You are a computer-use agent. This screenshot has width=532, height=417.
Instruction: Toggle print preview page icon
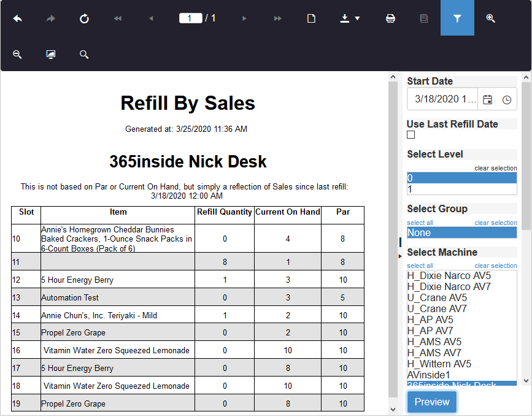pyautogui.click(x=311, y=18)
